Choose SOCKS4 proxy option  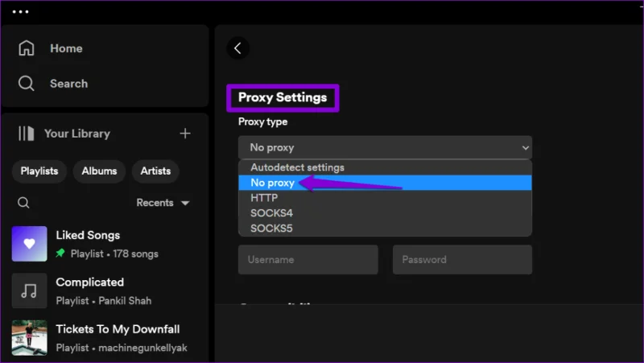point(386,213)
